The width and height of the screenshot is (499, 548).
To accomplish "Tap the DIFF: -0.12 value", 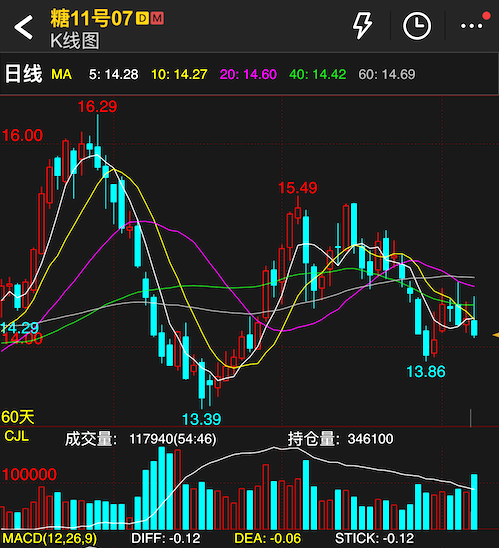I will pos(166,538).
